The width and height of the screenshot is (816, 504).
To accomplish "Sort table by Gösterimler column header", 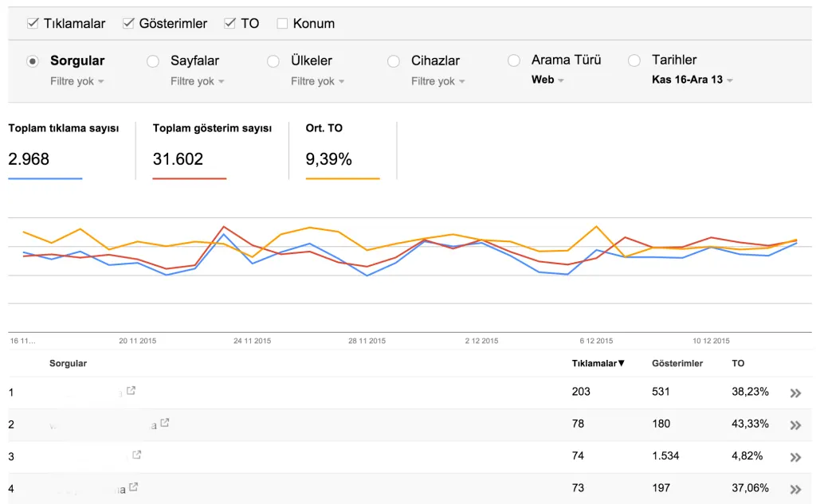I will (677, 363).
